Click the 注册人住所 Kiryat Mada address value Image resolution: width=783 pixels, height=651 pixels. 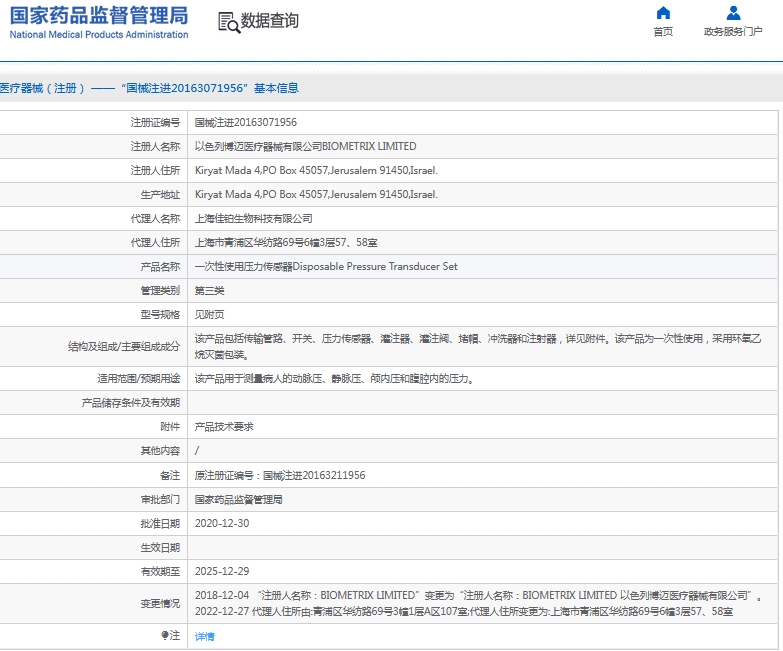click(316, 170)
